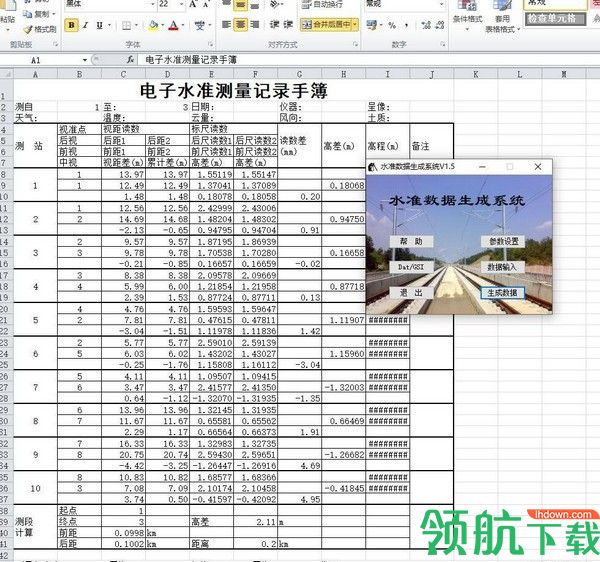
Task: Open the 剪贴板 clipboard dialog launcher
Action: click(x=56, y=44)
